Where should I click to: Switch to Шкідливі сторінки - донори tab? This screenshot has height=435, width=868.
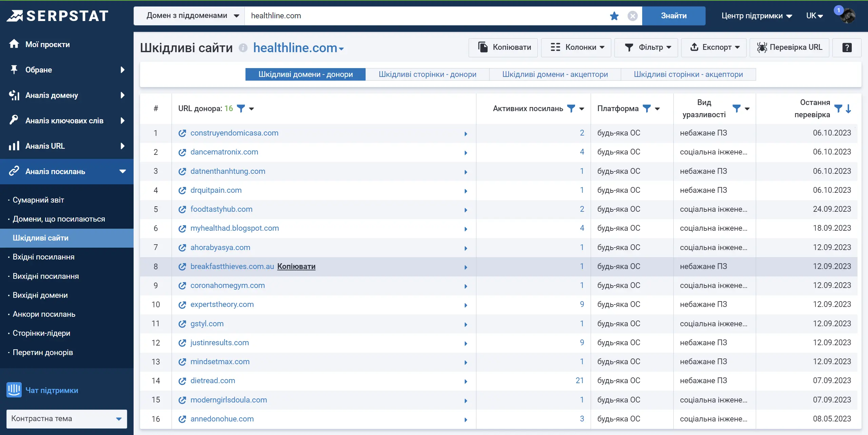pos(427,74)
